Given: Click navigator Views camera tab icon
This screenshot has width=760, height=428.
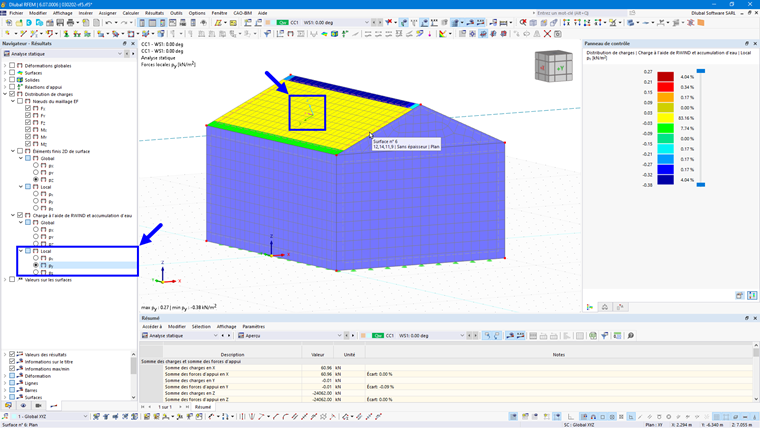Looking at the screenshot, I should coord(38,406).
